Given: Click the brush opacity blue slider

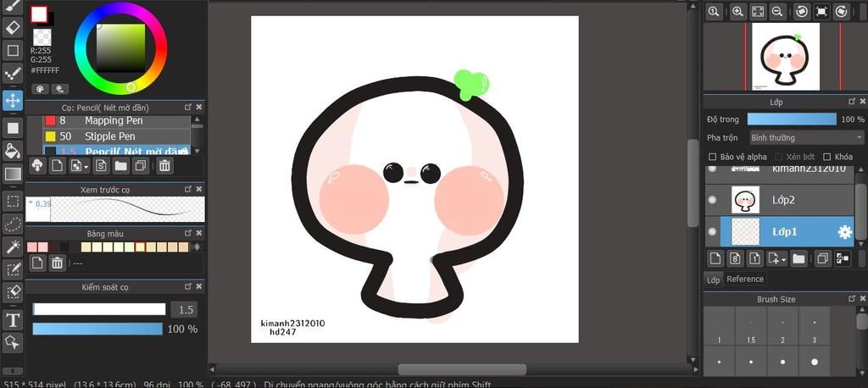Looking at the screenshot, I should [97, 329].
